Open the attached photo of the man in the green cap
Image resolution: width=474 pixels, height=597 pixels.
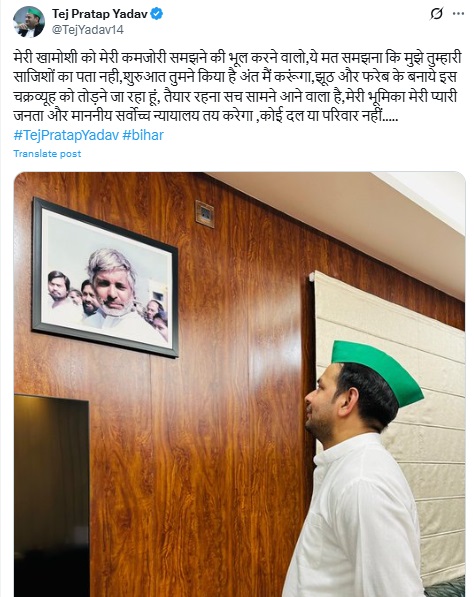pyautogui.click(x=239, y=384)
